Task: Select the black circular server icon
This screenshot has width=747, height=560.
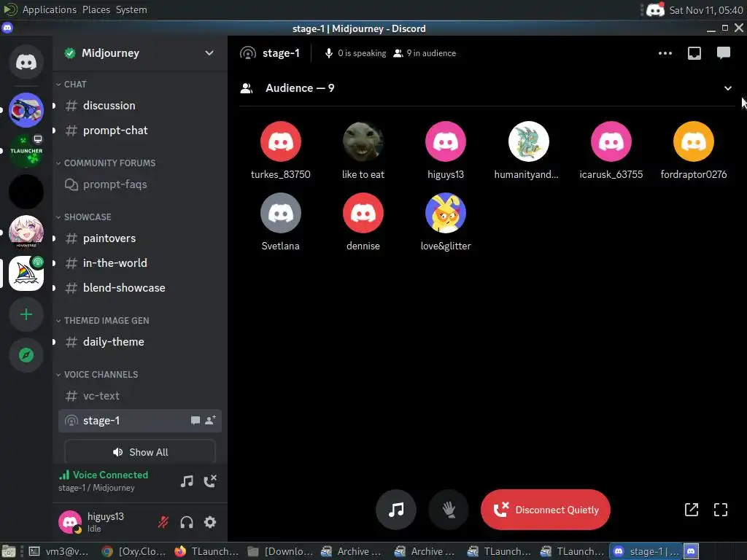Action: 26,192
